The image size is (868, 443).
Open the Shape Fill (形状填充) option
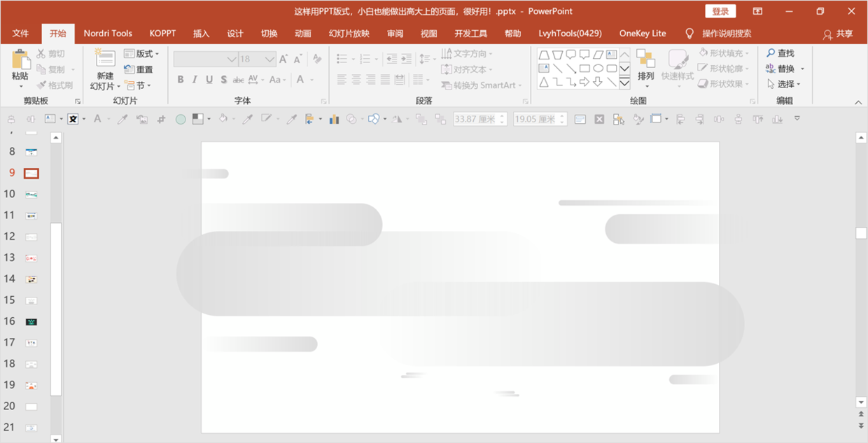[x=724, y=53]
